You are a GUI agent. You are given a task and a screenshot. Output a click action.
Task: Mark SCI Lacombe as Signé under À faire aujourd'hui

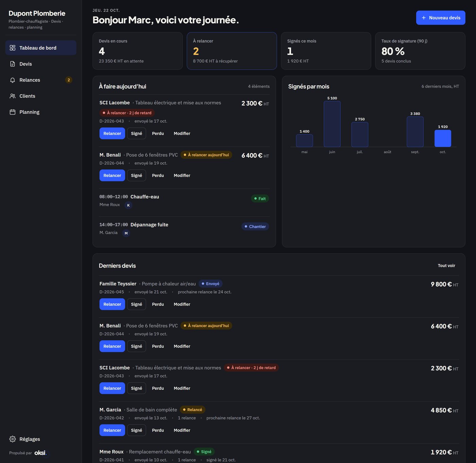click(x=137, y=133)
